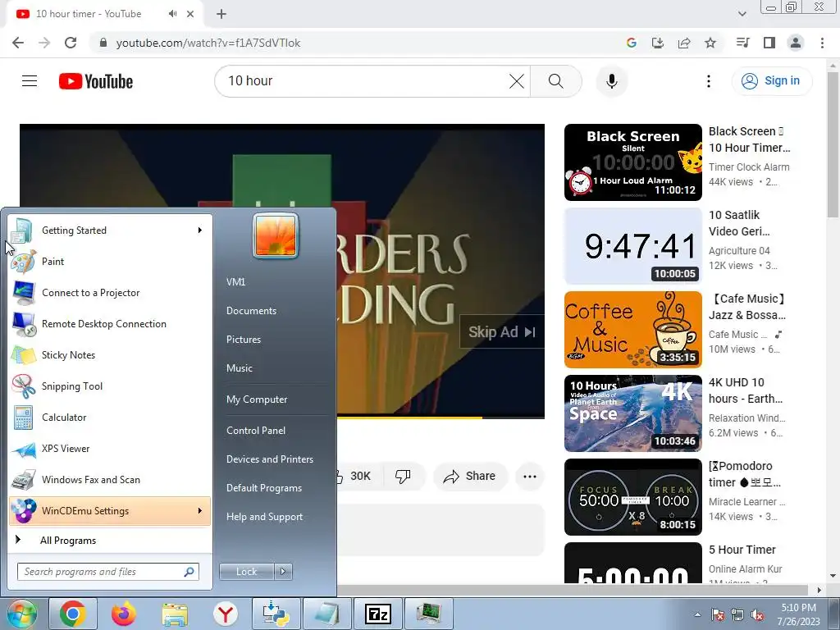Expand Getting Started submenu arrow
Screen dimensions: 840x630
[200, 231]
